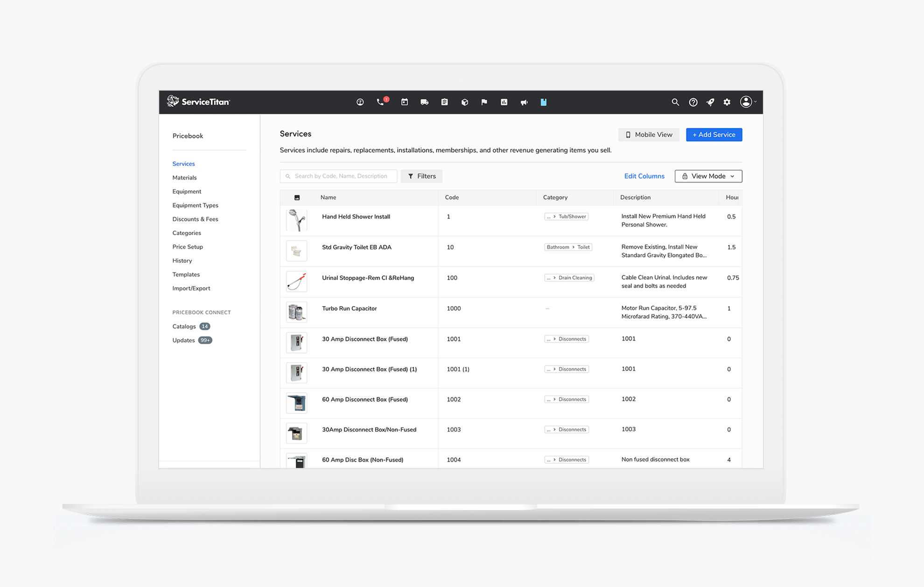924x587 pixels.
Task: Expand the user profile menu
Action: pos(748,102)
